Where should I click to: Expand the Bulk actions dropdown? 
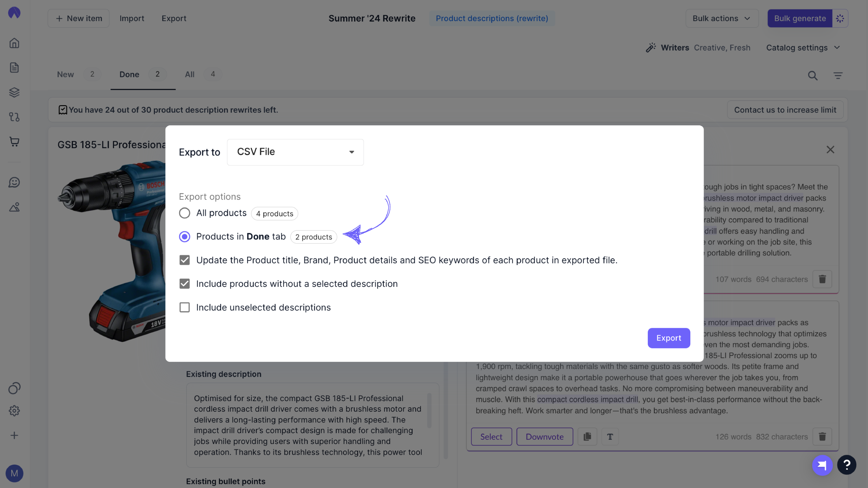point(722,18)
